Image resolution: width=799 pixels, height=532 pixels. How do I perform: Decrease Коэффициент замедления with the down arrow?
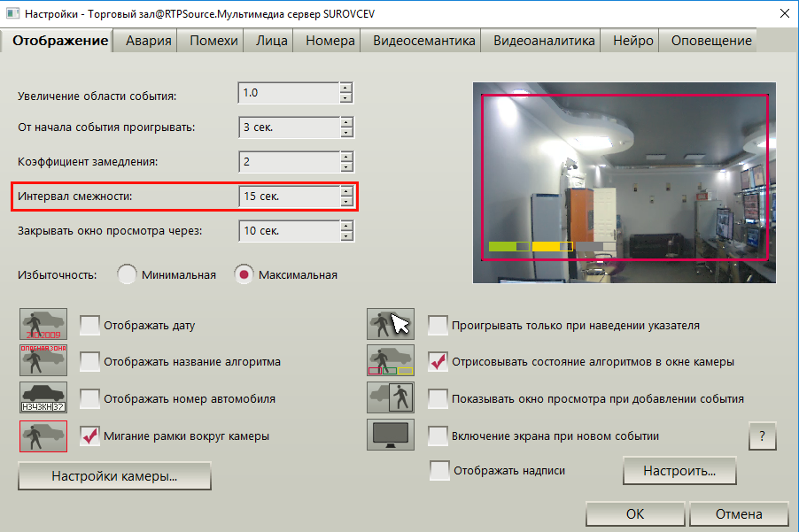346,167
